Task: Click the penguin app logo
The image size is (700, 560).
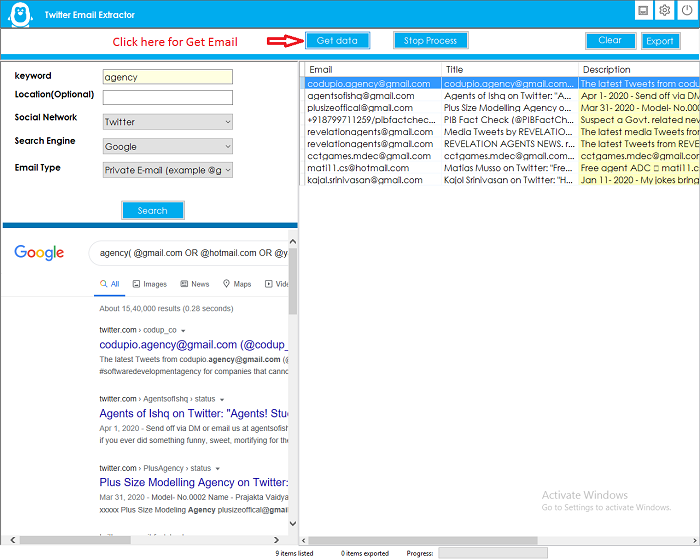Action: click(x=21, y=15)
